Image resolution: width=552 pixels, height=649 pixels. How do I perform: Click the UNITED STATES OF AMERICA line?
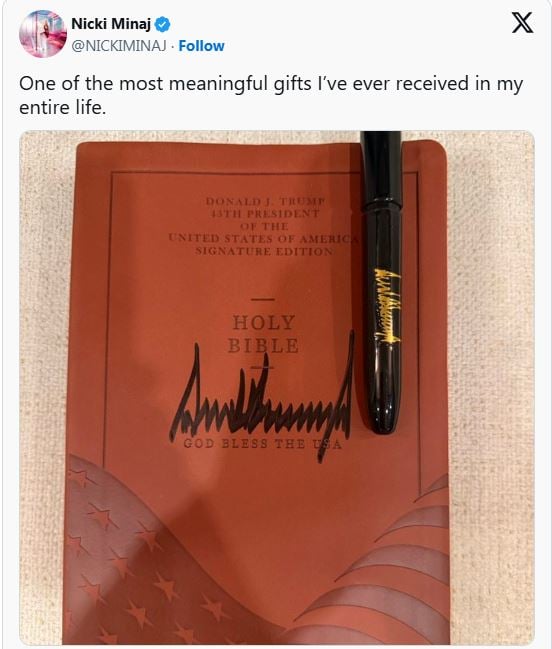click(263, 239)
